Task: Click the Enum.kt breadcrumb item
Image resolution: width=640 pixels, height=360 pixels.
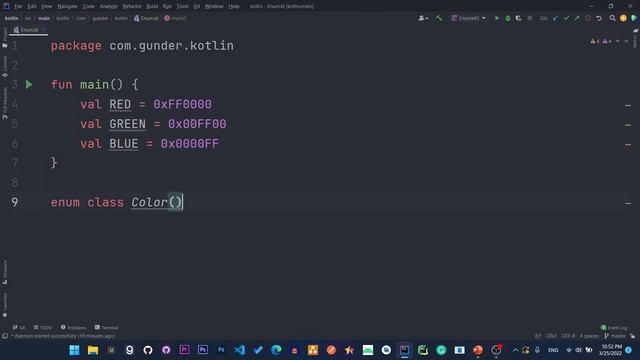Action: coord(146,18)
